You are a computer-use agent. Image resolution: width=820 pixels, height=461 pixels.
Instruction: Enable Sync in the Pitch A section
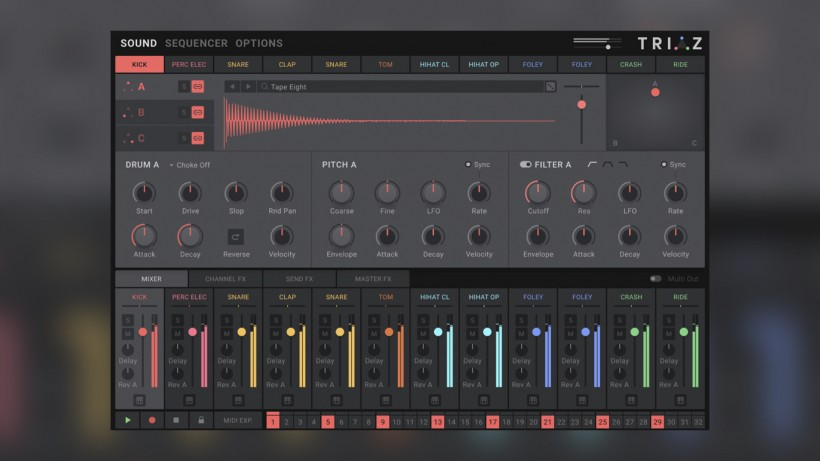tap(468, 164)
